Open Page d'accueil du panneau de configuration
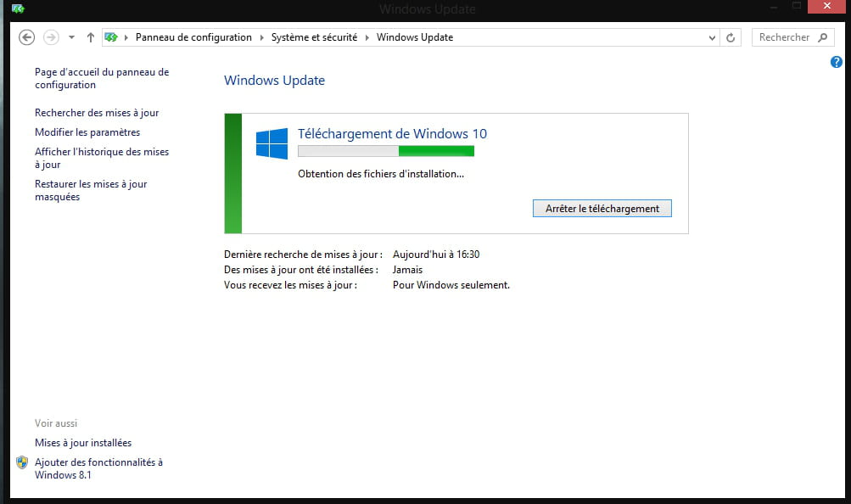This screenshot has height=504, width=851. [102, 78]
